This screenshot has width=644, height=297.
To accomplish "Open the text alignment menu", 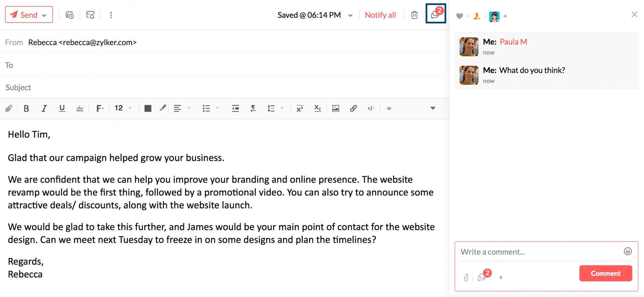I will coord(182,109).
